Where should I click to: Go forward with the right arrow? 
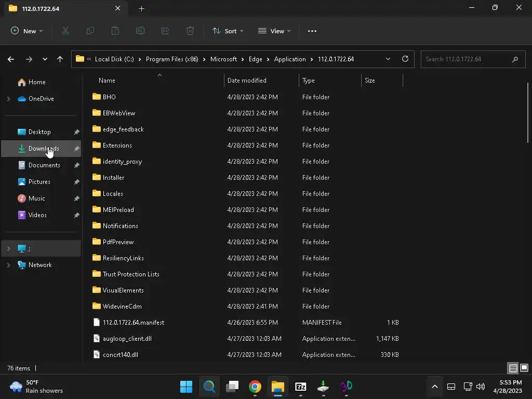(29, 59)
